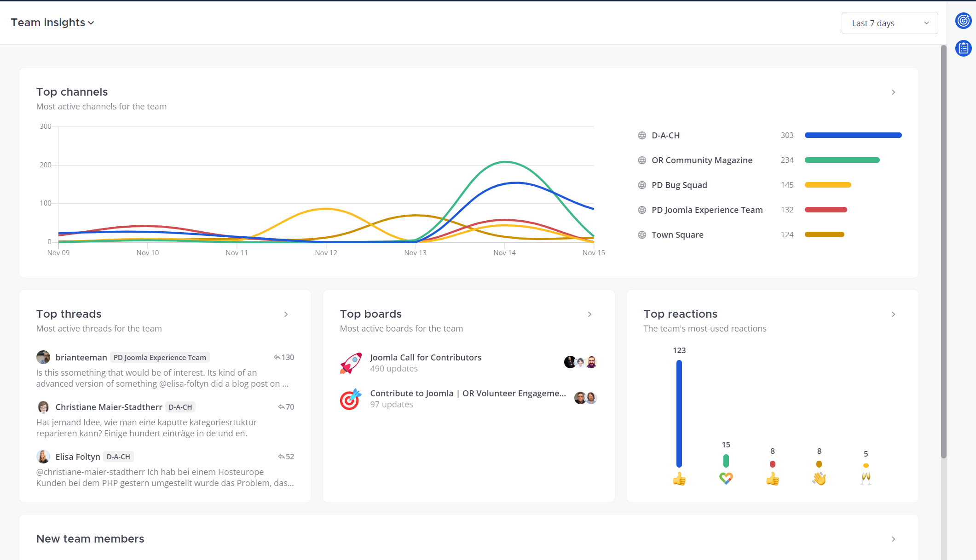Viewport: 976px width, 560px height.
Task: Click the globe icon beside D-A-CH channel
Action: 642,136
